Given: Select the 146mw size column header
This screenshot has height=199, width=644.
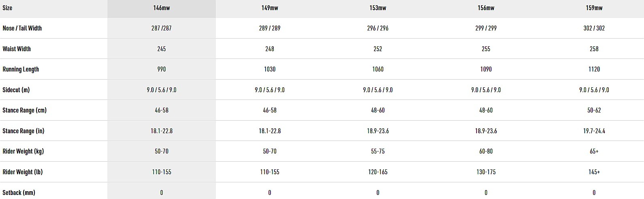Looking at the screenshot, I should (x=161, y=8).
